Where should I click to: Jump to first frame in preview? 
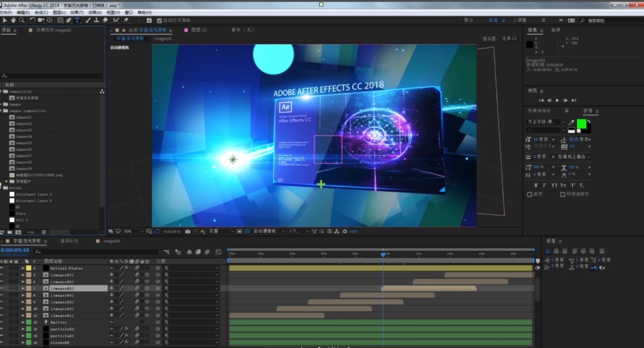coord(541,100)
